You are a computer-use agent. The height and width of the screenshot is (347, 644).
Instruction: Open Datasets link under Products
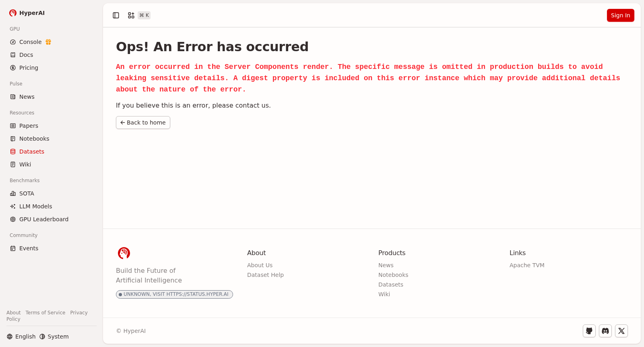390,285
